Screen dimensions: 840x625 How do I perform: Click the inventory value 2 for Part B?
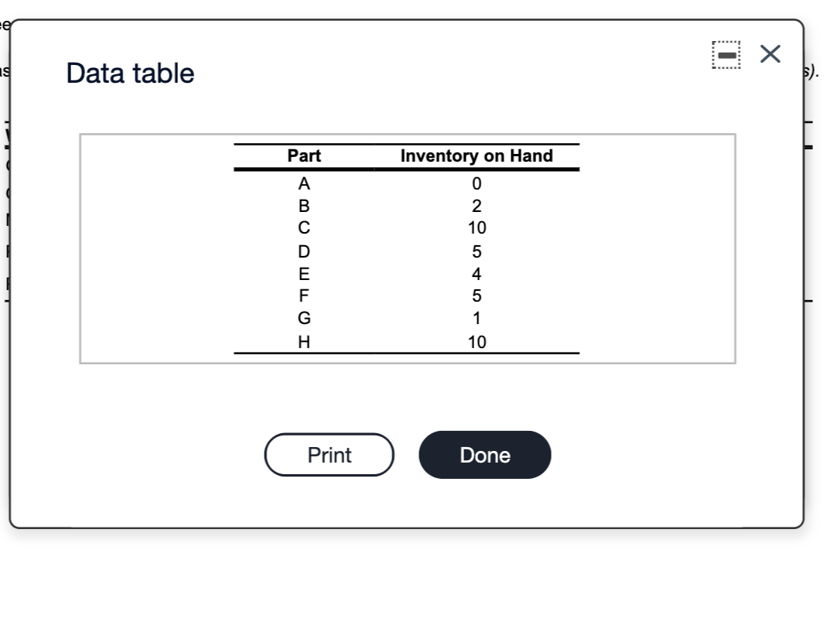(x=476, y=205)
